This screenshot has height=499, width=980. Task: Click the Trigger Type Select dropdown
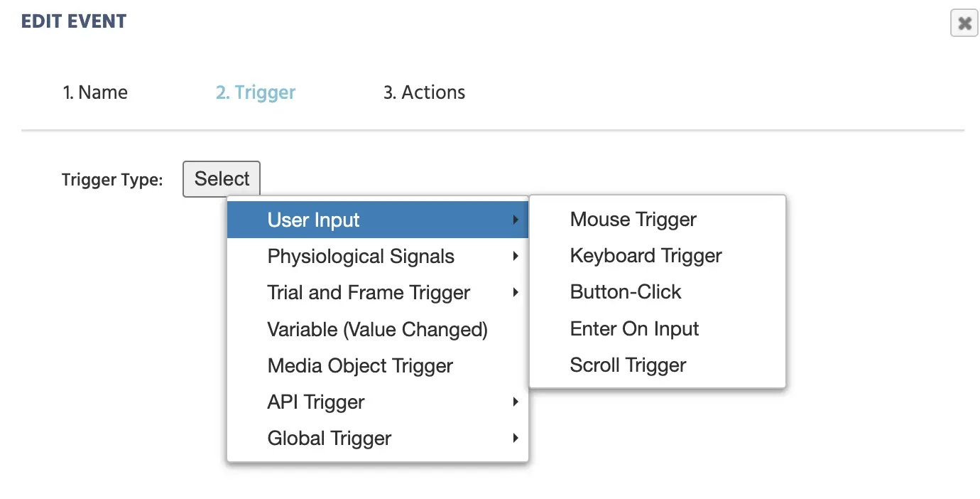click(222, 179)
